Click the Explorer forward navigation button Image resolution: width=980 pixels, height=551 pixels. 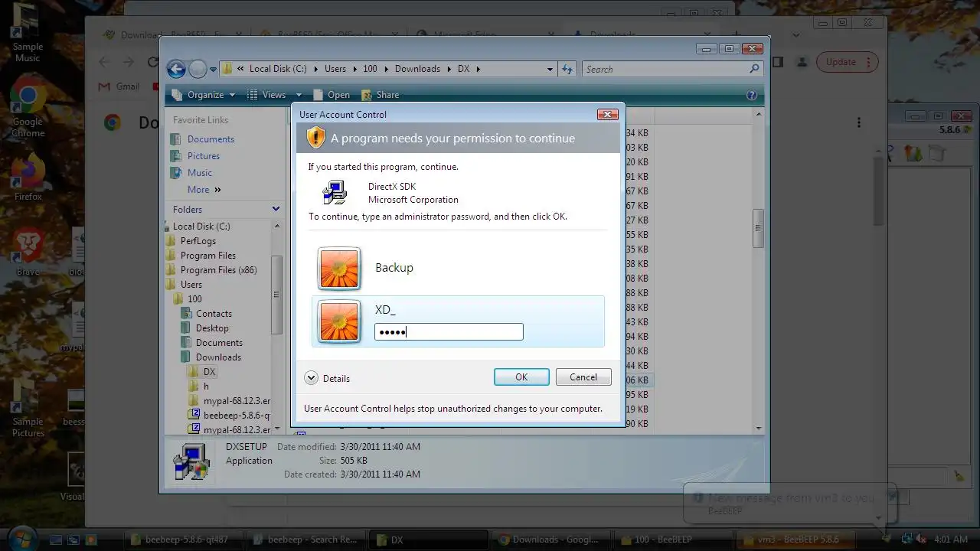[198, 69]
